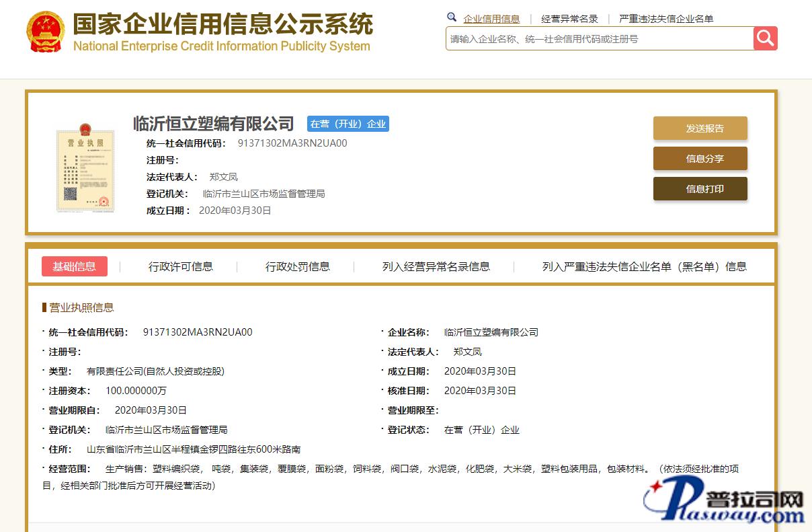Image resolution: width=812 pixels, height=532 pixels.
Task: Click the 发送报告 button
Action: pos(700,128)
